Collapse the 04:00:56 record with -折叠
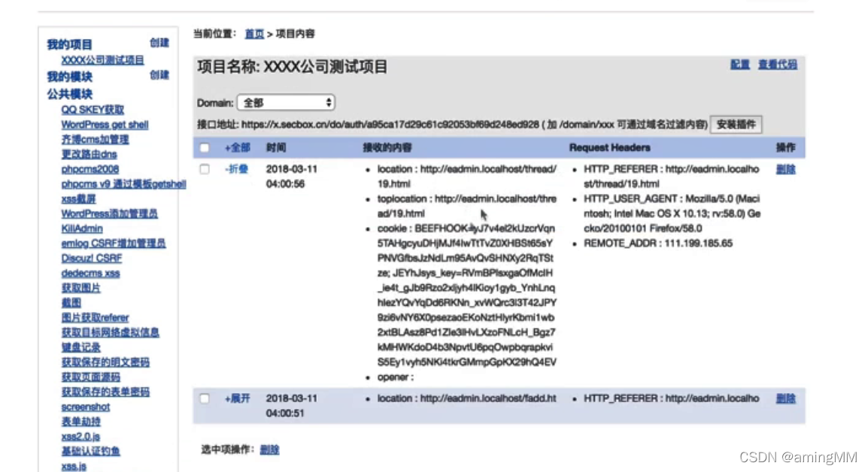This screenshot has height=472, width=868. point(237,169)
